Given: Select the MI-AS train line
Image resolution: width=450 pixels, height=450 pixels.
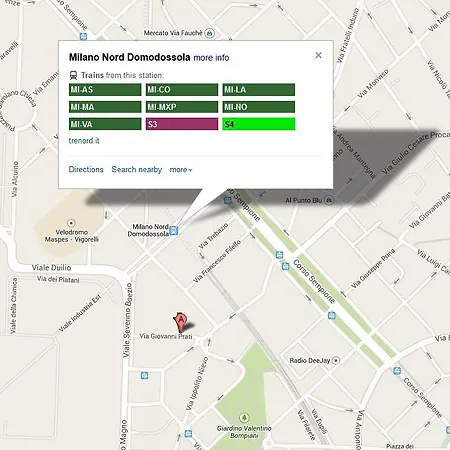Looking at the screenshot, I should (105, 89).
